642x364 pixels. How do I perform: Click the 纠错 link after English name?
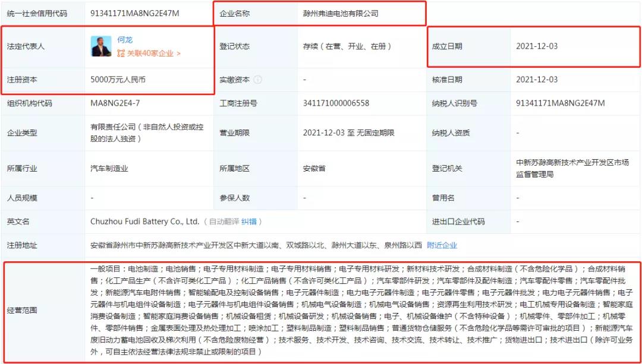point(249,221)
